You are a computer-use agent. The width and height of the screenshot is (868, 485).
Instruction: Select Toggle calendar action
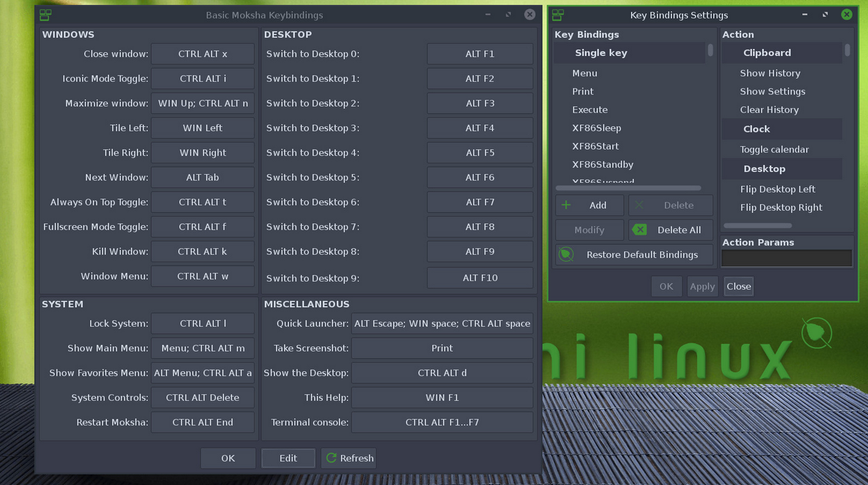[x=782, y=150]
